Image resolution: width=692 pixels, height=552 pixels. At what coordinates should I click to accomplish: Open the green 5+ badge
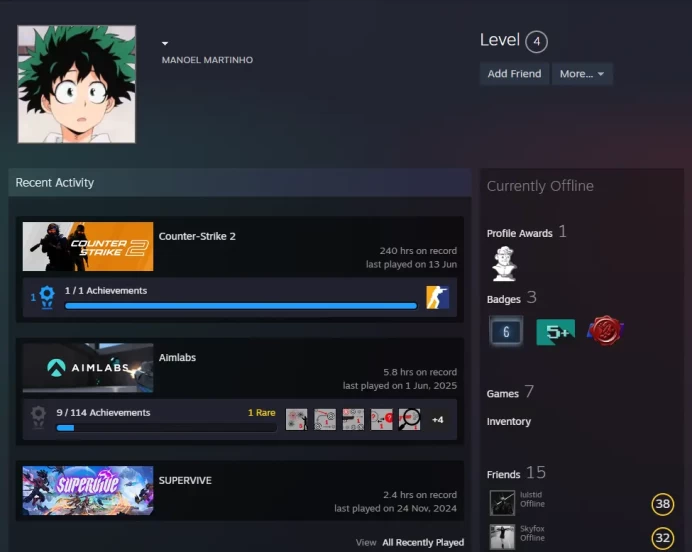(x=556, y=332)
